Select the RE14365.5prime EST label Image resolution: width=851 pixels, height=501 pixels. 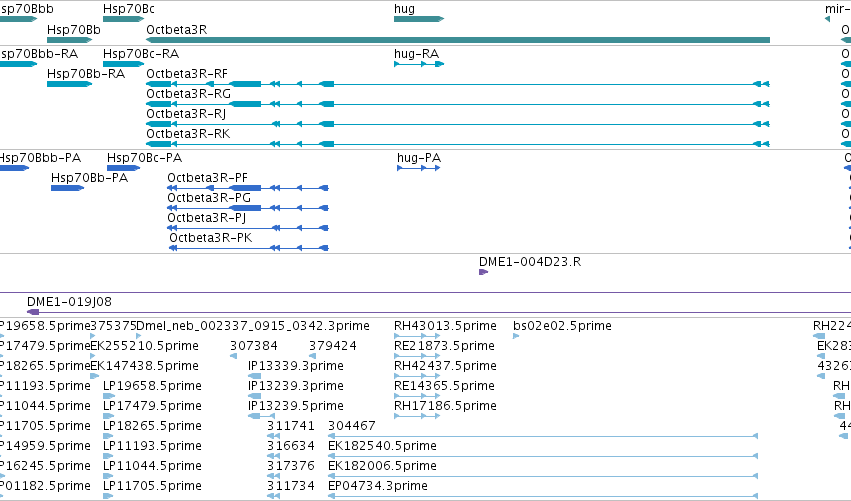tap(444, 386)
